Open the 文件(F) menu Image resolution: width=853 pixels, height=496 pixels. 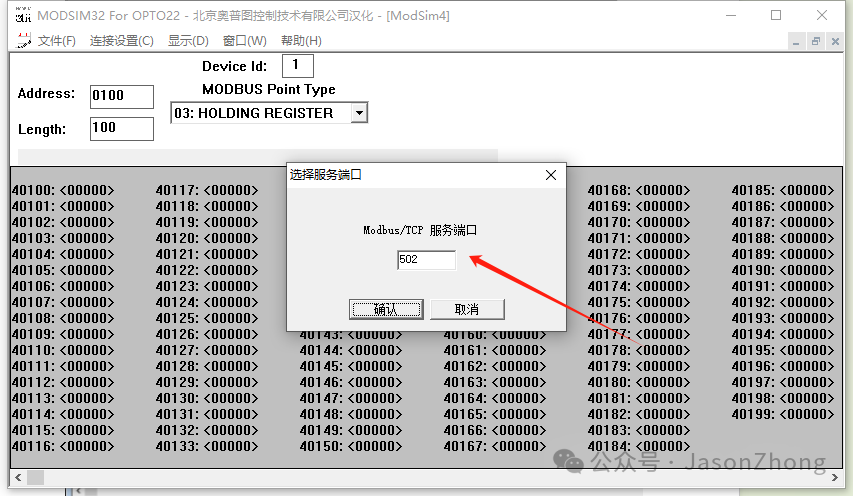point(57,41)
